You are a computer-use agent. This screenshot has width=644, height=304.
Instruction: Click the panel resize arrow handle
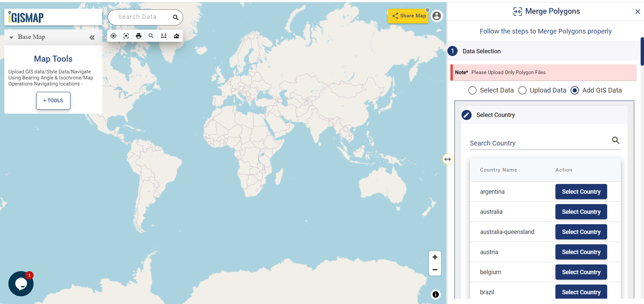(447, 159)
